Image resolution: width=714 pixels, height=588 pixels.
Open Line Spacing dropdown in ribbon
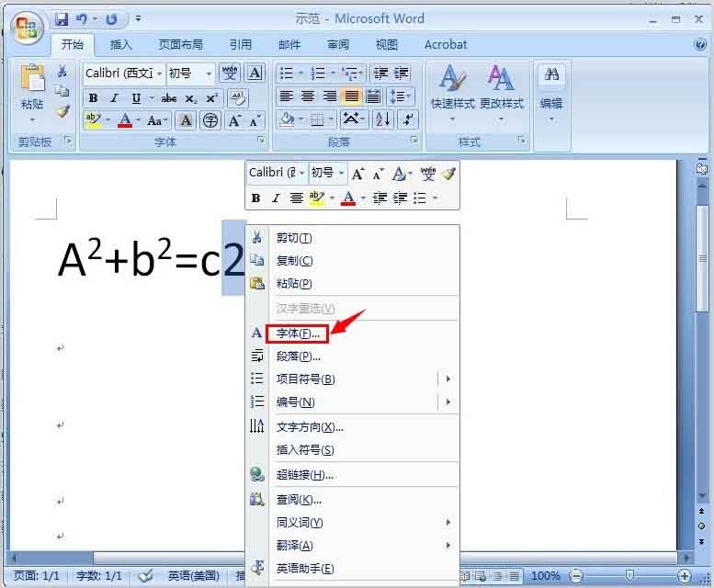[x=400, y=96]
